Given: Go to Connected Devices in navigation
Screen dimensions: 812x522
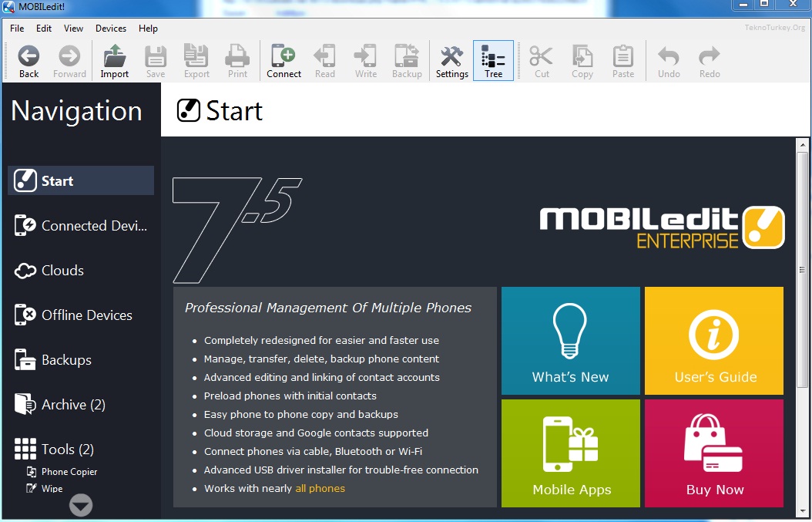Looking at the screenshot, I should (x=81, y=226).
